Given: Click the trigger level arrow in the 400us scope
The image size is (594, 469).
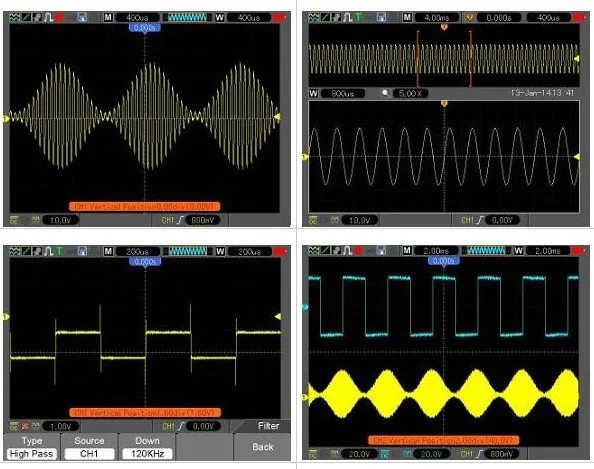Looking at the screenshot, I should (x=278, y=117).
